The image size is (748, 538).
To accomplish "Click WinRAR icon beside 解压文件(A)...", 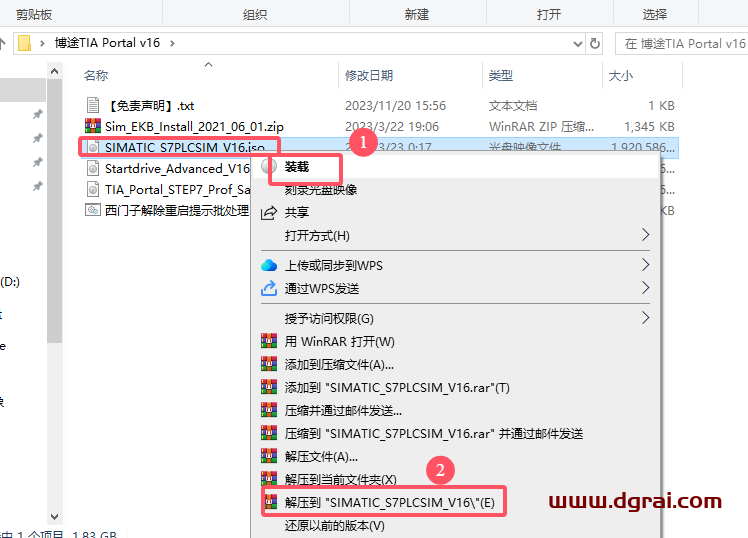I will [269, 456].
